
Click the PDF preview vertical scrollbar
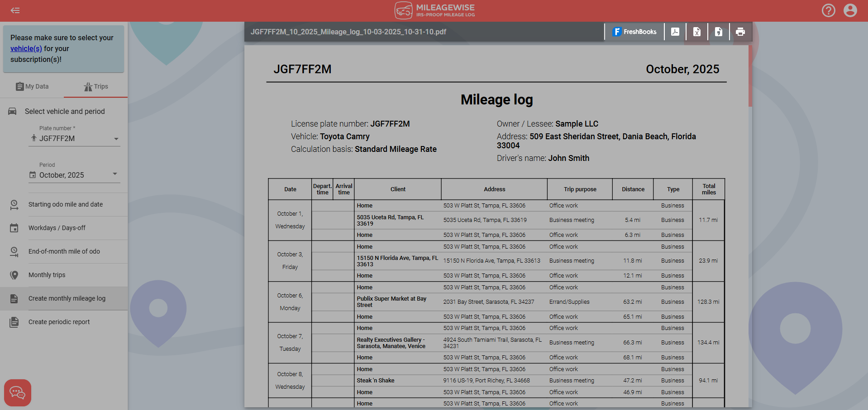750,76
